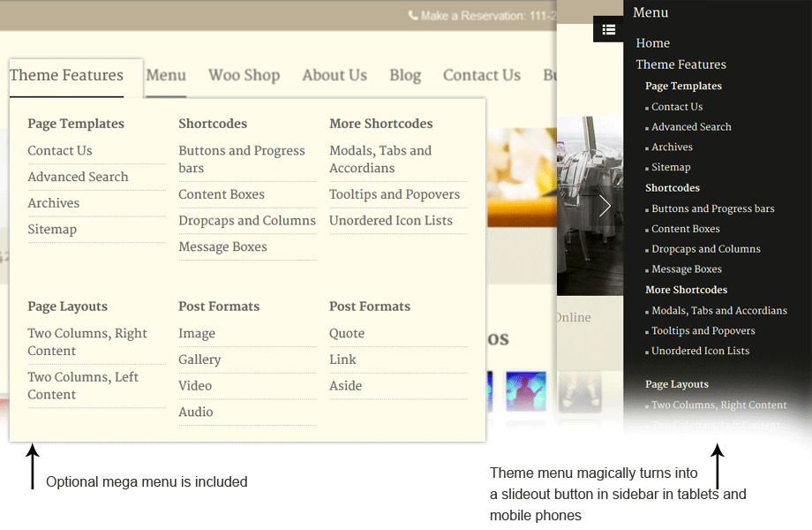Click Shortcodes in dark sidebar menu
This screenshot has height=530, width=812.
pos(673,188)
